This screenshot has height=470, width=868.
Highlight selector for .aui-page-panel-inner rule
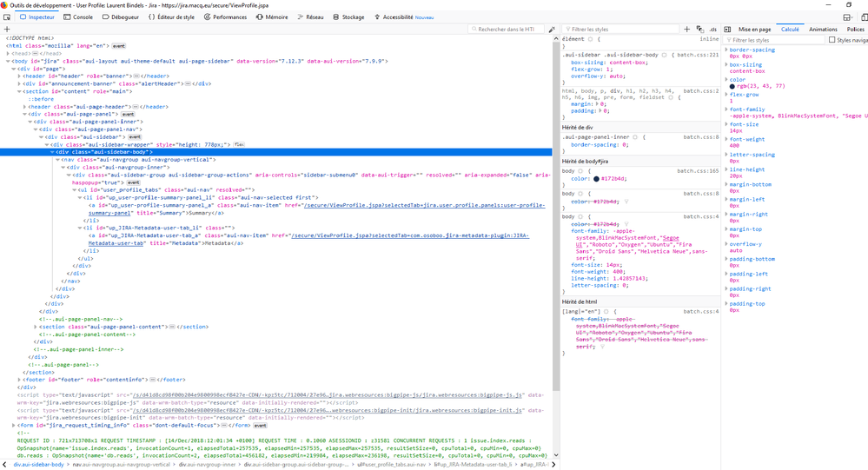(635, 137)
